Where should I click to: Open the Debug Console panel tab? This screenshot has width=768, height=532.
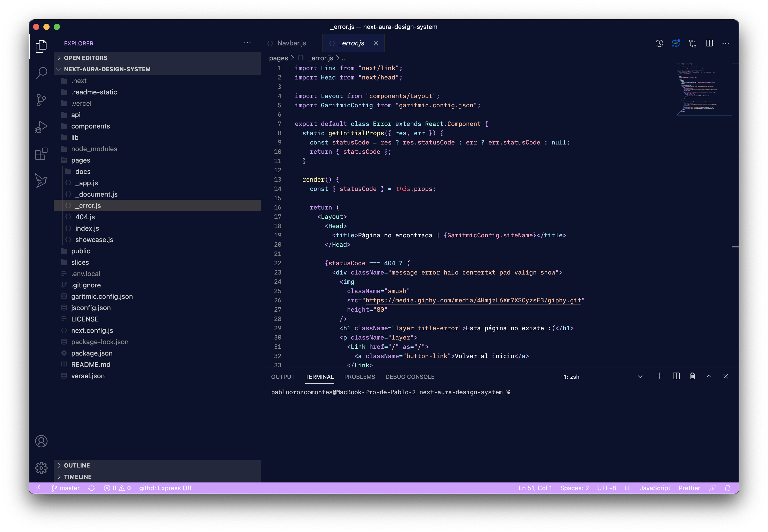[410, 377]
